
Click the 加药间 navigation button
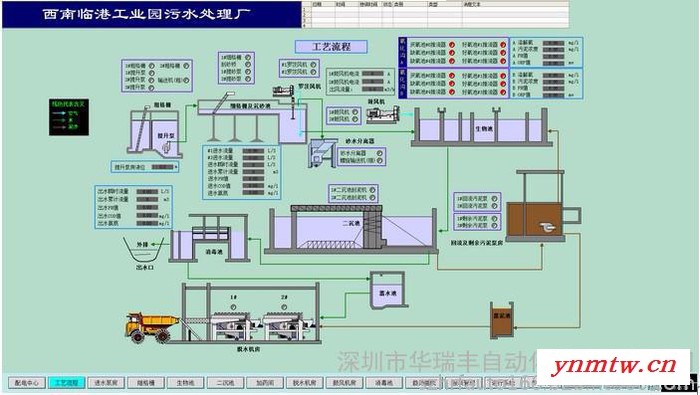[x=265, y=383]
